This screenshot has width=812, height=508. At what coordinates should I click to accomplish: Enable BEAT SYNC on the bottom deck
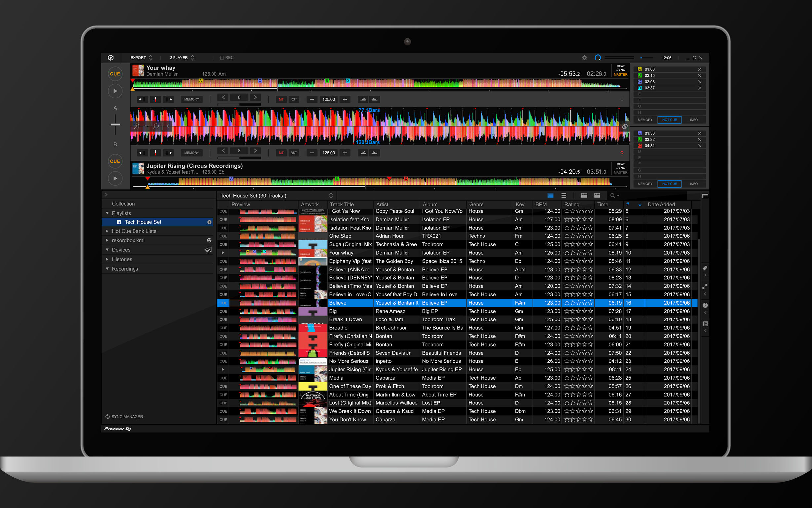tap(621, 166)
